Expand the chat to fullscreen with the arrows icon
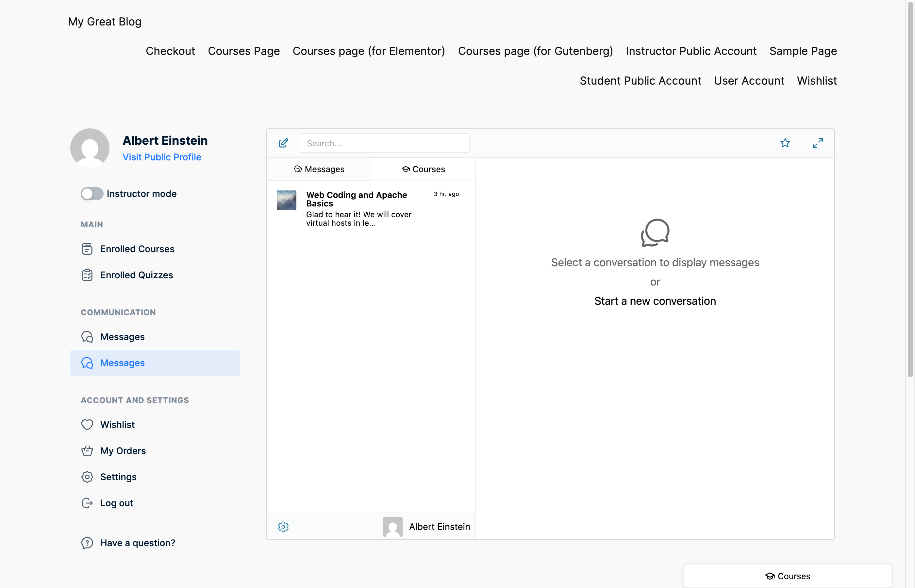This screenshot has height=588, width=915. (x=818, y=143)
